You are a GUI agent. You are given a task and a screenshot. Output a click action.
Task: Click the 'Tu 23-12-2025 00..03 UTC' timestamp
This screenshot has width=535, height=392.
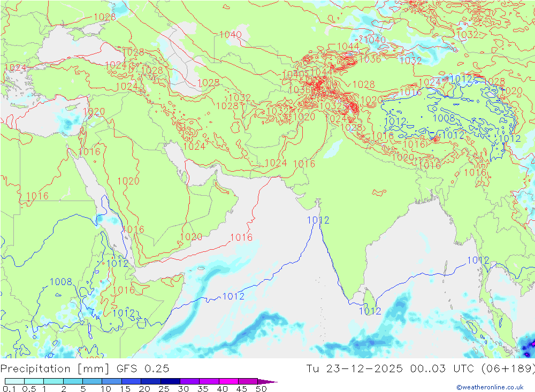pos(390,369)
